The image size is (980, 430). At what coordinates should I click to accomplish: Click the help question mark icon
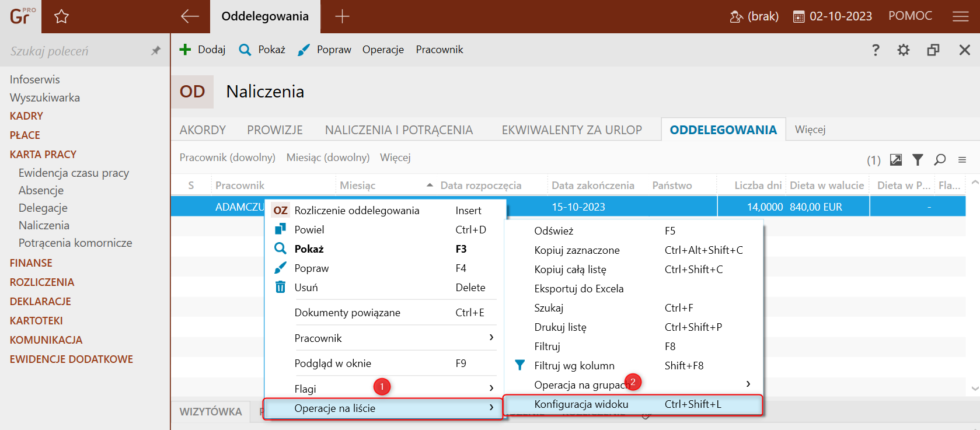876,50
